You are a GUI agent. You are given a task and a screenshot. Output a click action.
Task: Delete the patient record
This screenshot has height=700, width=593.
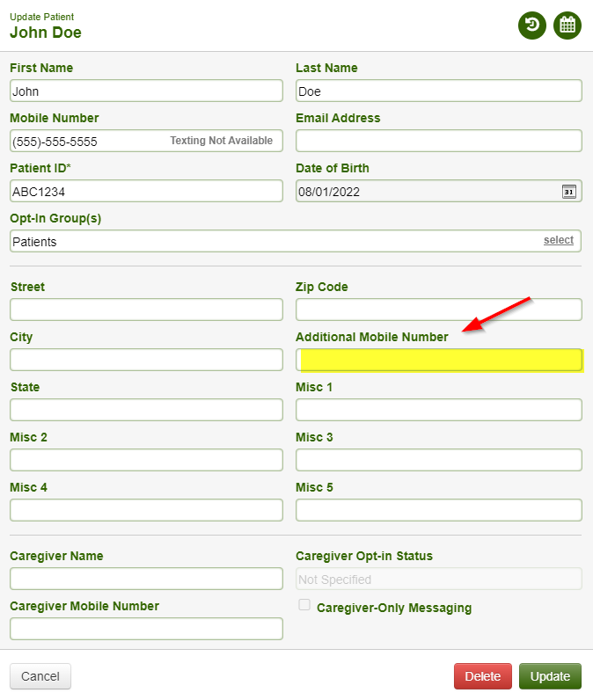coord(482,676)
